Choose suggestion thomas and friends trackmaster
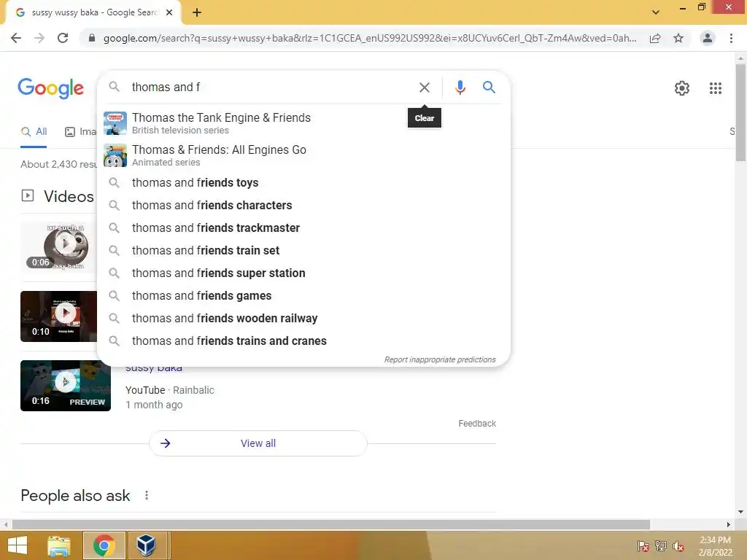 [x=303, y=228]
